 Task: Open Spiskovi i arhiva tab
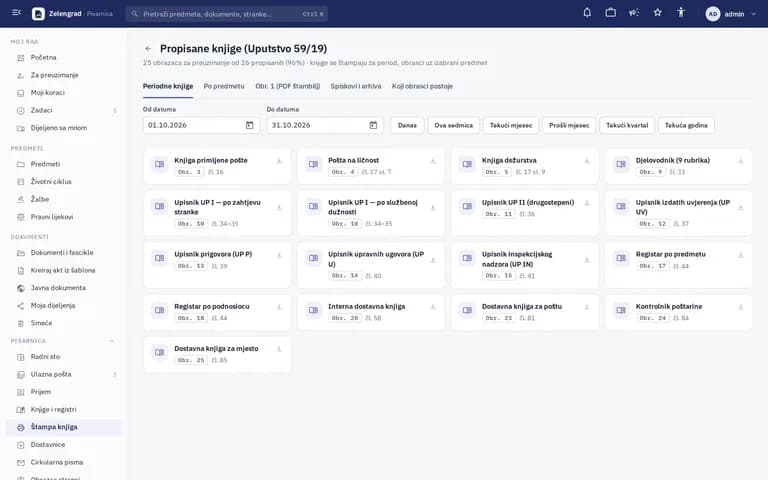(x=356, y=86)
